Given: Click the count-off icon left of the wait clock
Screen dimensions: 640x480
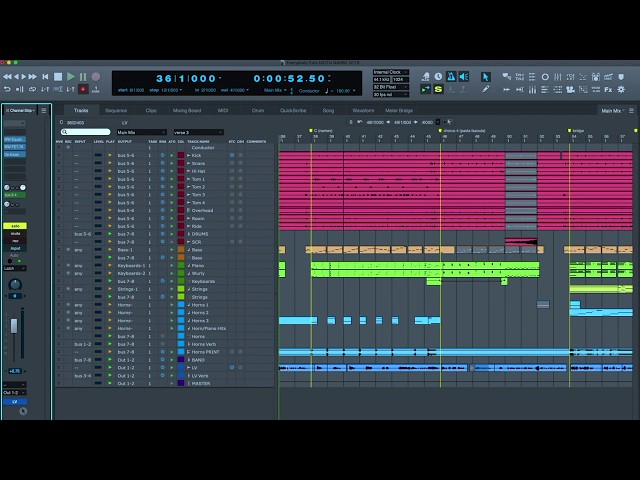Looking at the screenshot, I should pyautogui.click(x=425, y=76).
